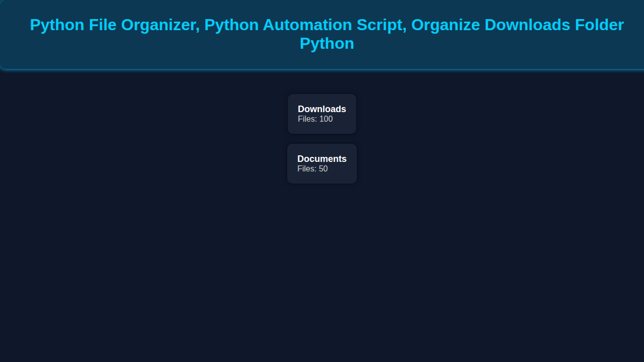The image size is (644, 362).
Task: Select the header title second line 'Python'
Action: point(327,44)
